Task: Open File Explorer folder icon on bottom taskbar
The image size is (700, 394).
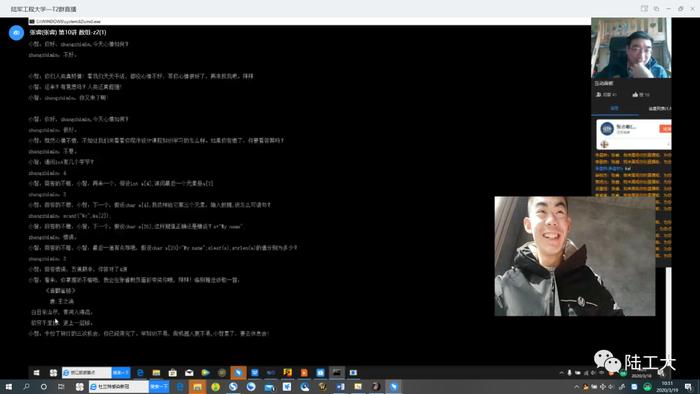Action: pyautogui.click(x=197, y=386)
